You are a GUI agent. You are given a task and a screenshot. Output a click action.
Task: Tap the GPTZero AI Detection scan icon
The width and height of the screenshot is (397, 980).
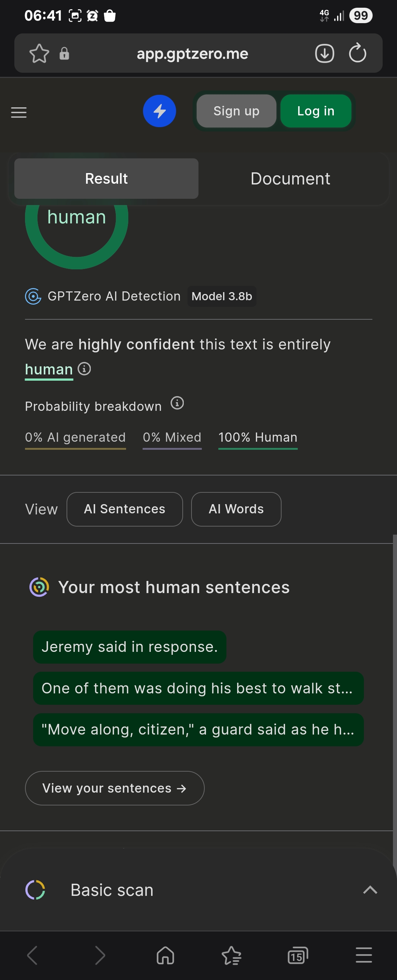(33, 296)
